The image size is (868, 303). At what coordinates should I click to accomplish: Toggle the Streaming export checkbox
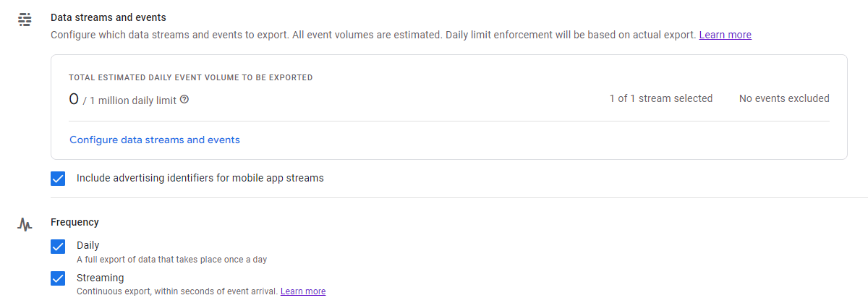(x=58, y=278)
